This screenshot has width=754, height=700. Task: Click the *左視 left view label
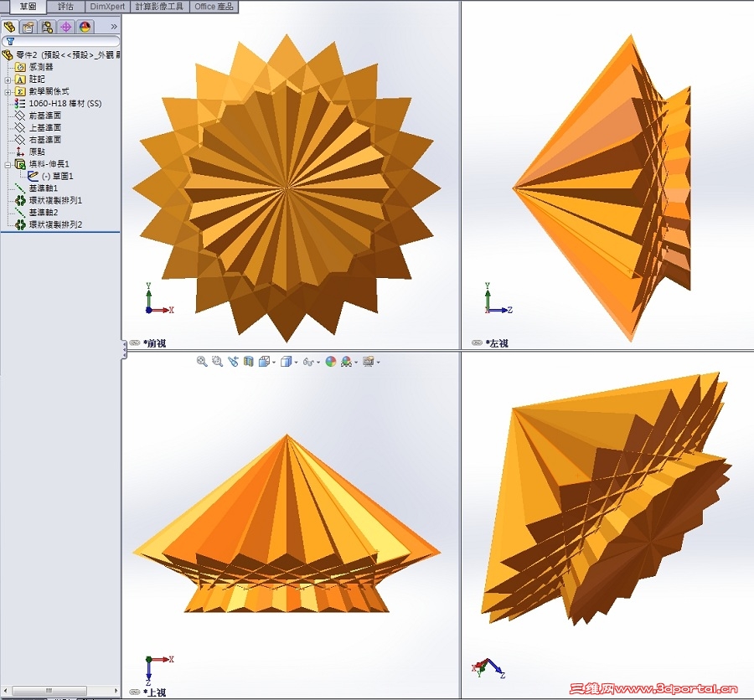pyautogui.click(x=497, y=343)
